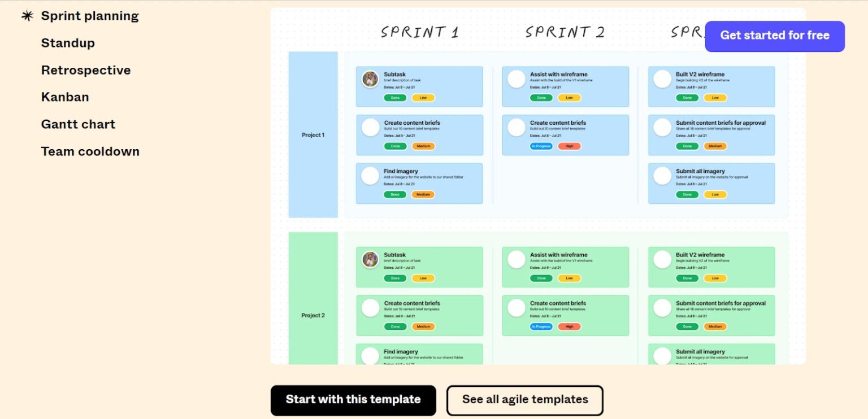Toggle the Medium priority on Find imagery card
Viewport: 868px width, 419px height.
pos(423,194)
